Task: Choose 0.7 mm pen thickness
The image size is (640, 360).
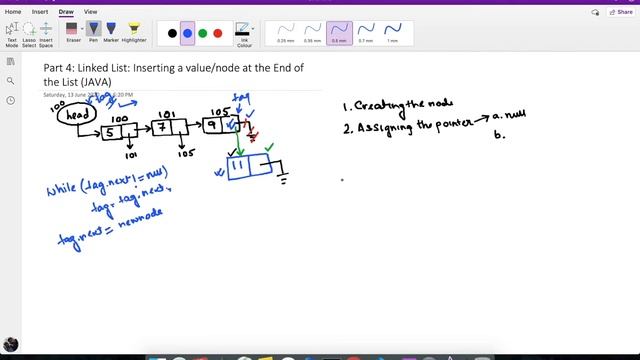Action: coord(366,33)
